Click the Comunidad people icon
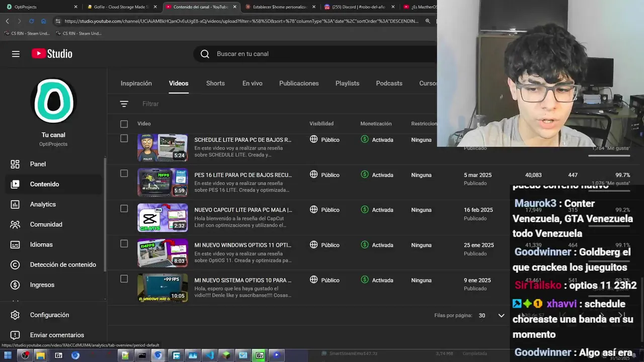644x362 pixels. tap(15, 224)
